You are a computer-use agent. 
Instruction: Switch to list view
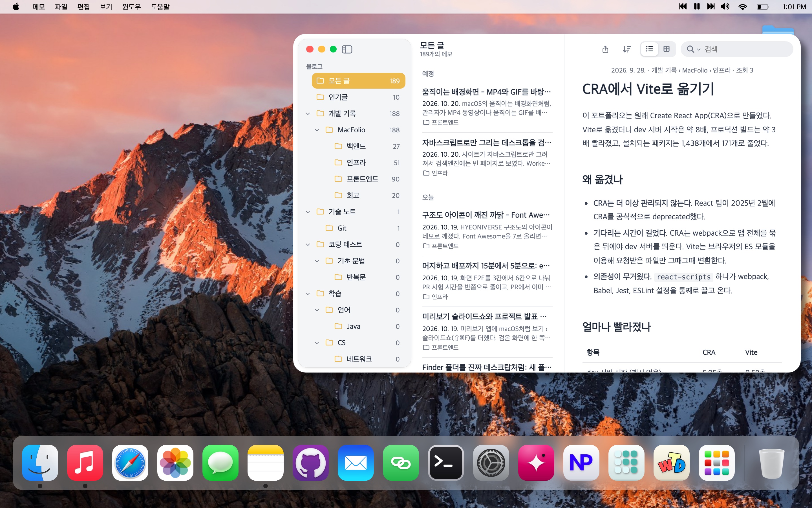click(x=649, y=49)
